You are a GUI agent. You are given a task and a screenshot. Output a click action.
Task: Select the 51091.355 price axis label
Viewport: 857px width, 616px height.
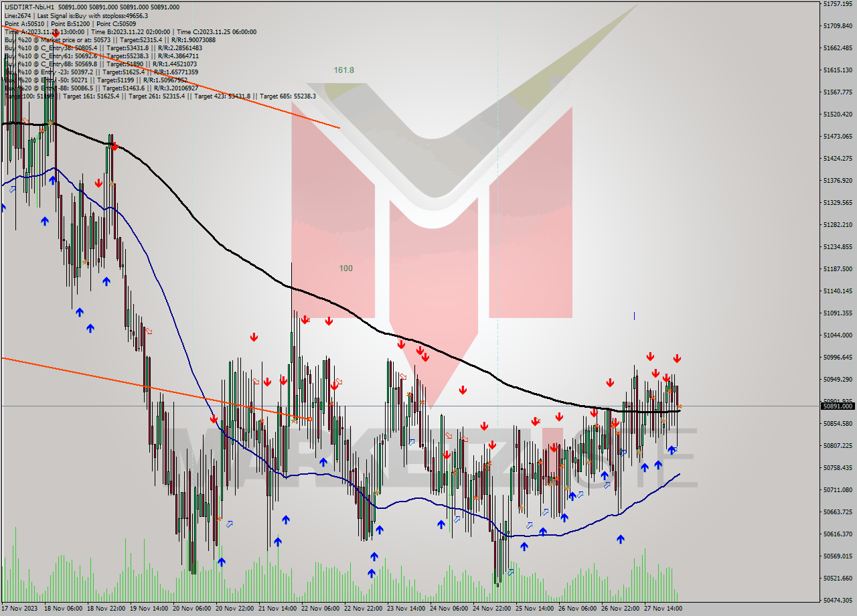(x=838, y=313)
